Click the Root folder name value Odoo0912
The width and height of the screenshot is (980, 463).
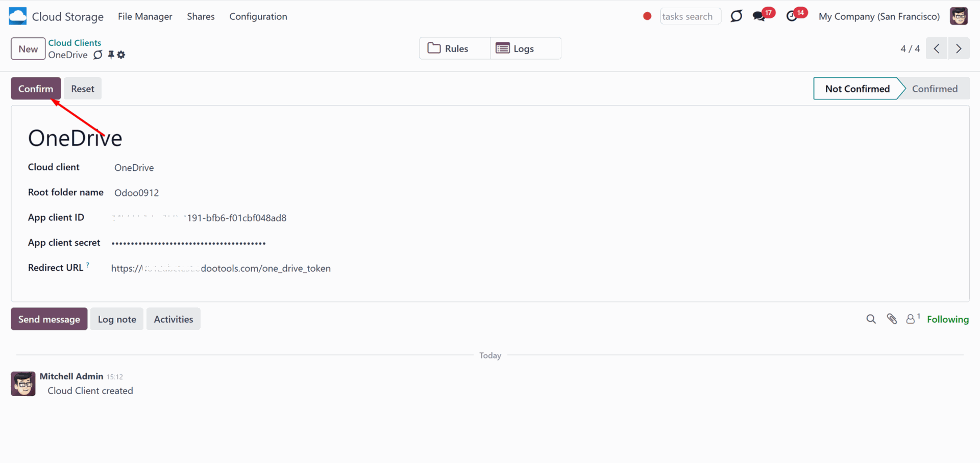136,193
